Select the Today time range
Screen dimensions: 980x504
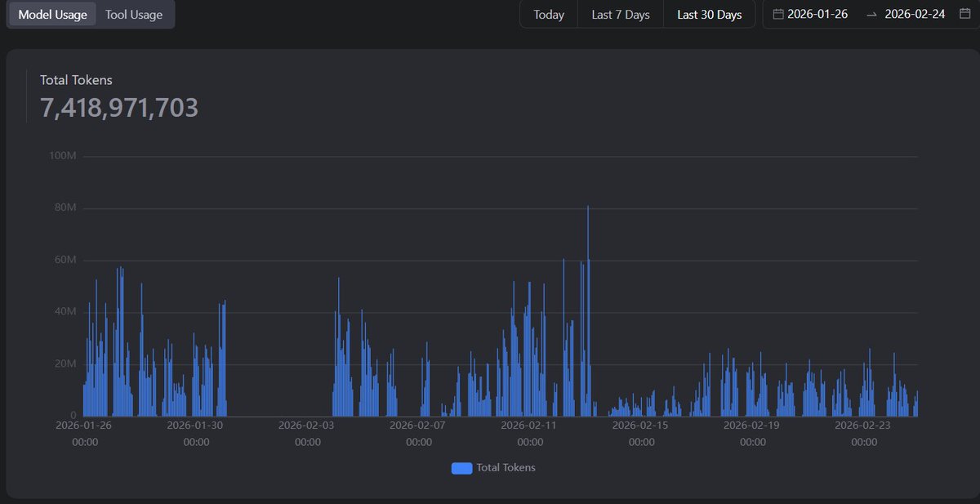(549, 15)
